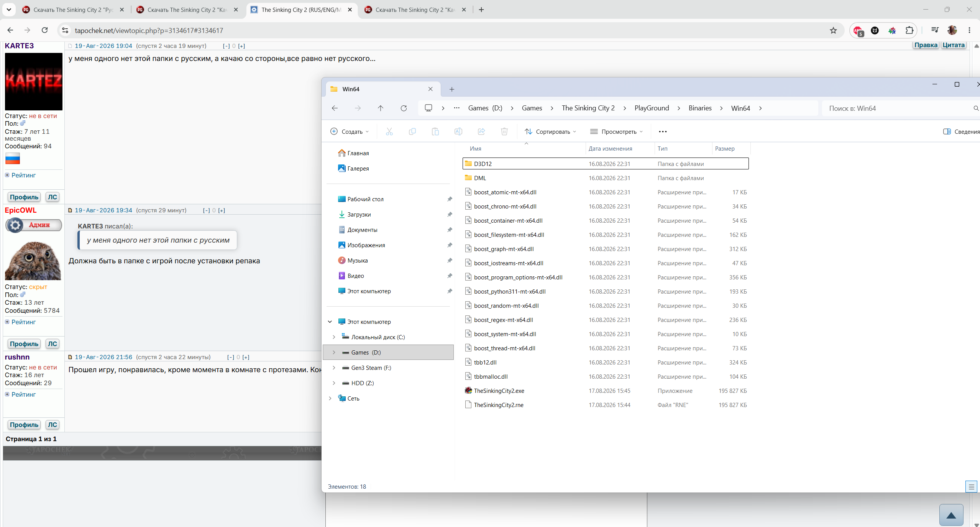Open the Просмотреть dropdown
The width and height of the screenshot is (980, 527).
click(616, 131)
